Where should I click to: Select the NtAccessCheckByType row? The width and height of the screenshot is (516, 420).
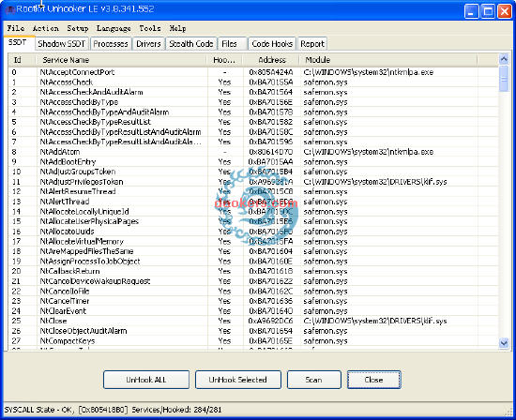[x=253, y=102]
